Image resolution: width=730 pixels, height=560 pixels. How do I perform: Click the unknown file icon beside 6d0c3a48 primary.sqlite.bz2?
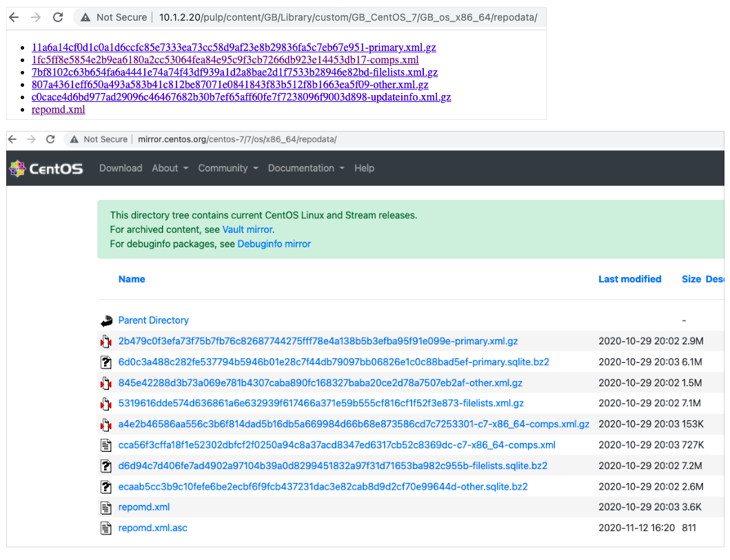(106, 362)
